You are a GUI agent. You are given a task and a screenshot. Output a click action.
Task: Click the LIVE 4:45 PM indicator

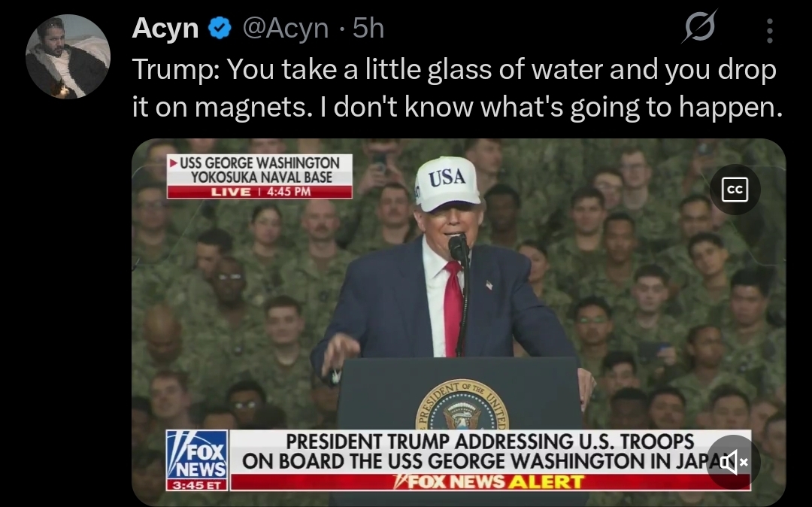(259, 192)
